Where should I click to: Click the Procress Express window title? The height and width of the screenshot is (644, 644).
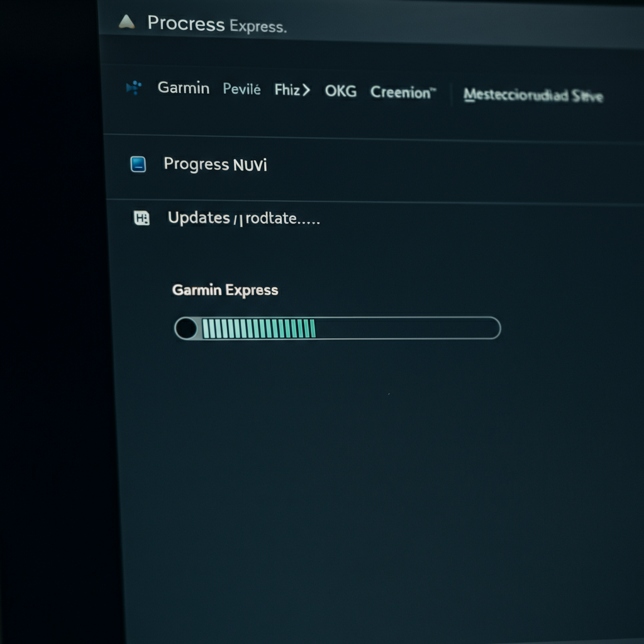pyautogui.click(x=216, y=24)
